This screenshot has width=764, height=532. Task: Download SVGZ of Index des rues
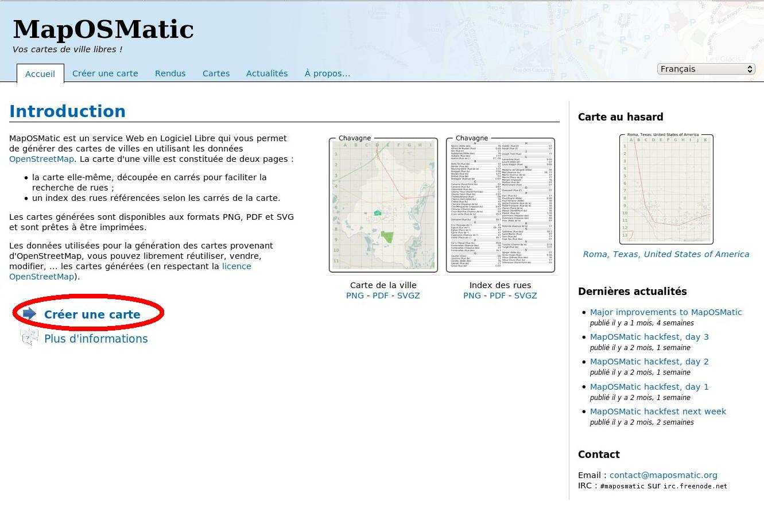pyautogui.click(x=526, y=296)
